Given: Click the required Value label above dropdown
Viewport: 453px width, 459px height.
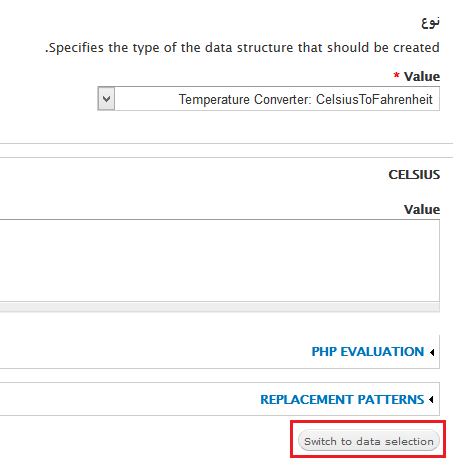Looking at the screenshot, I should 422,76.
